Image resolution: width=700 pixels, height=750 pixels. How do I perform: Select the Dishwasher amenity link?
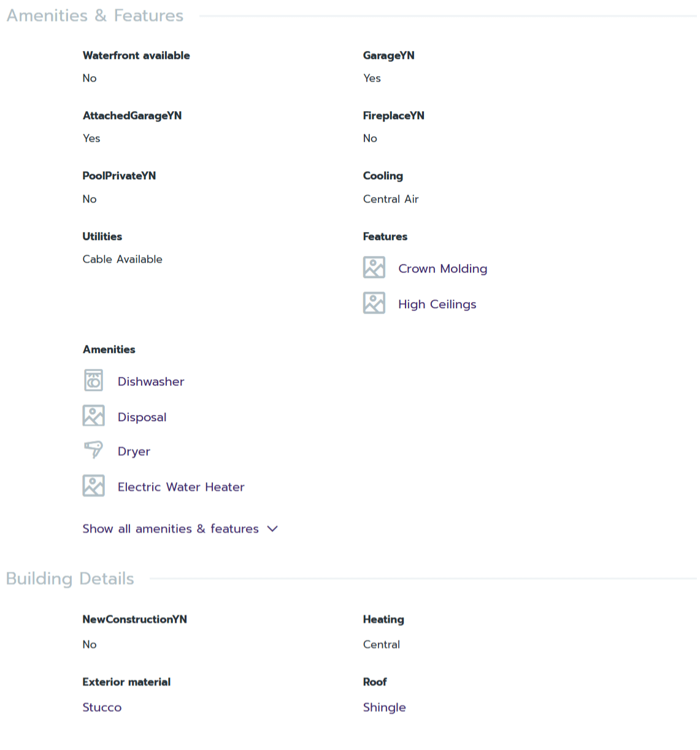click(x=151, y=382)
